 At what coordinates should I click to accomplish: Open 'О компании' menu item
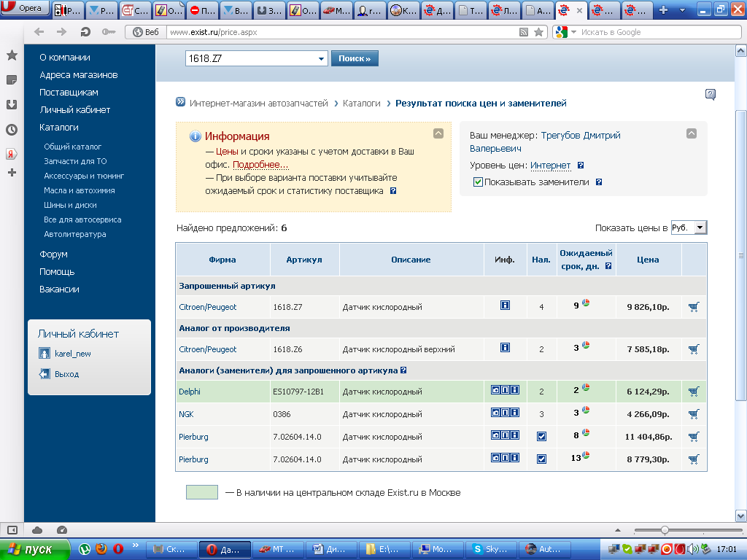pos(65,57)
